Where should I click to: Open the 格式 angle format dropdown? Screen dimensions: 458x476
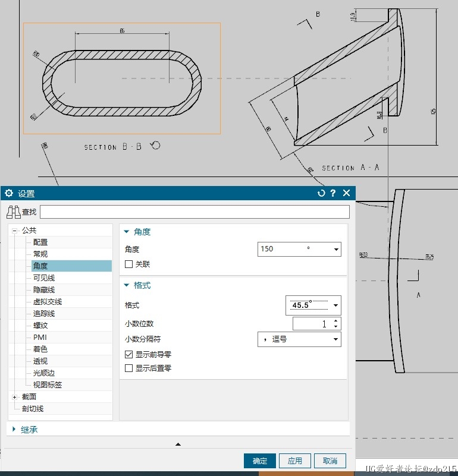pyautogui.click(x=313, y=305)
